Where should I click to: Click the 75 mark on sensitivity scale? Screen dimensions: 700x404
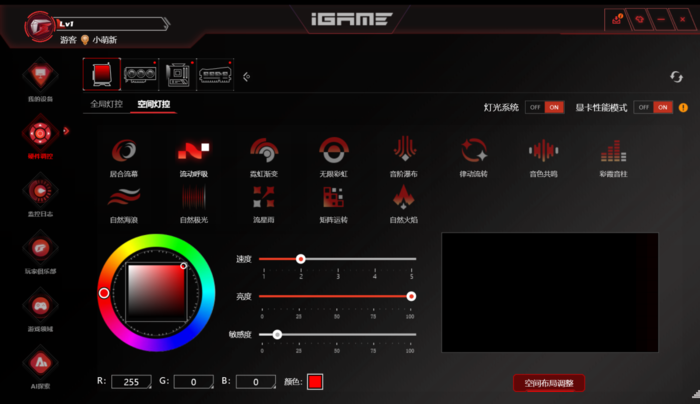tap(373, 351)
